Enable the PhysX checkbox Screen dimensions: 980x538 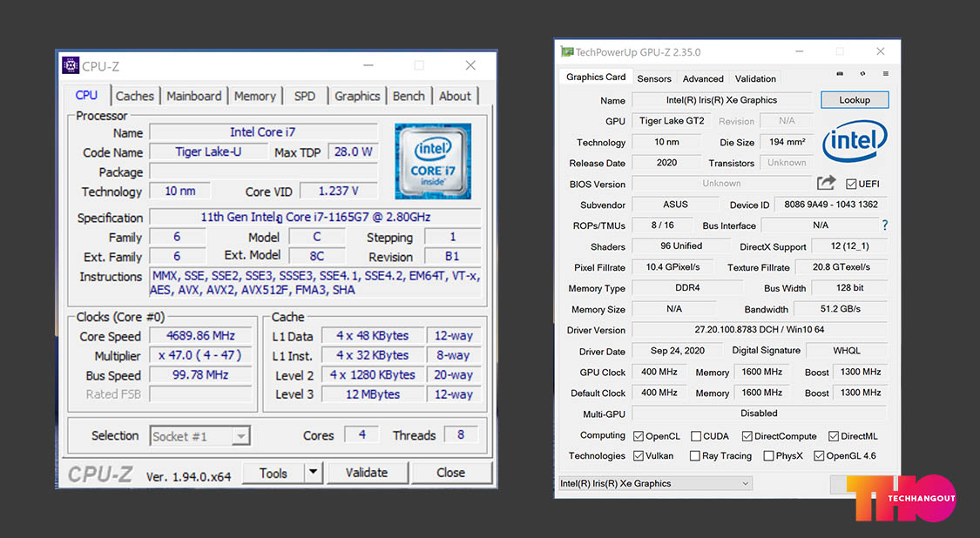[x=768, y=456]
